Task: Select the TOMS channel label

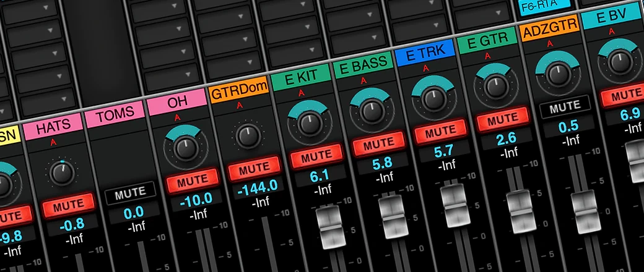Action: tap(115, 114)
